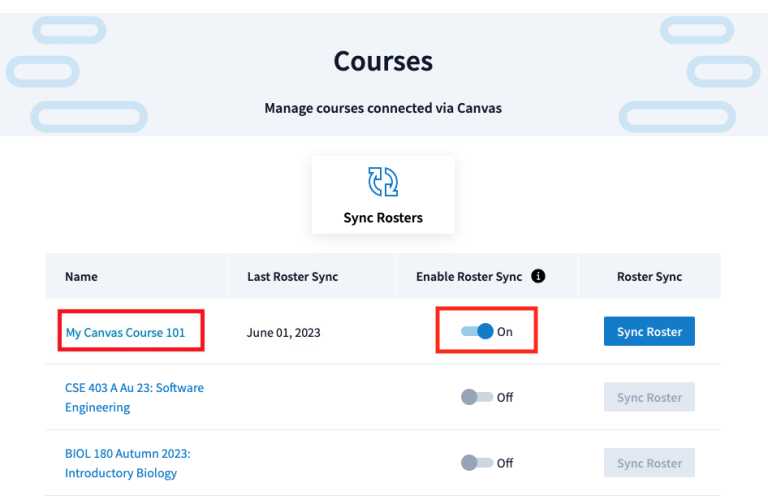Open the My Canvas Course 101 link
The height and width of the screenshot is (500, 768).
pos(125,333)
